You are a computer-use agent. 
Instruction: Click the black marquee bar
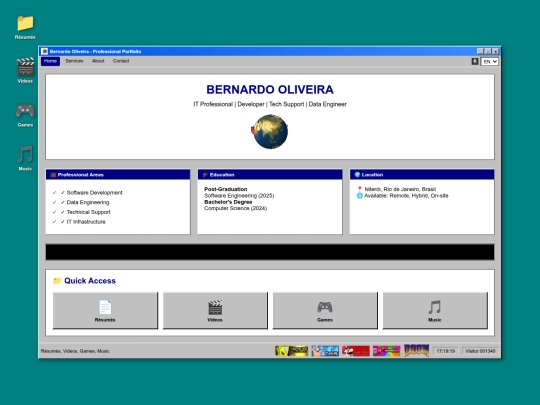point(270,252)
